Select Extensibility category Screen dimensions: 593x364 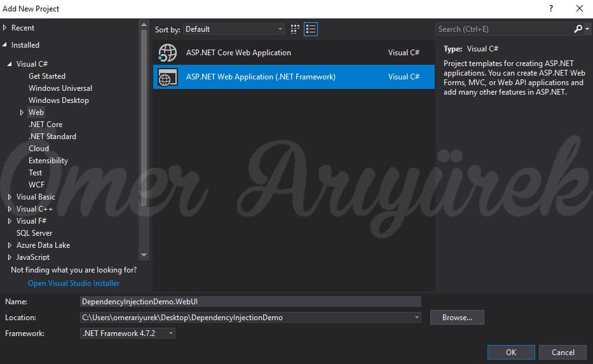pos(48,161)
